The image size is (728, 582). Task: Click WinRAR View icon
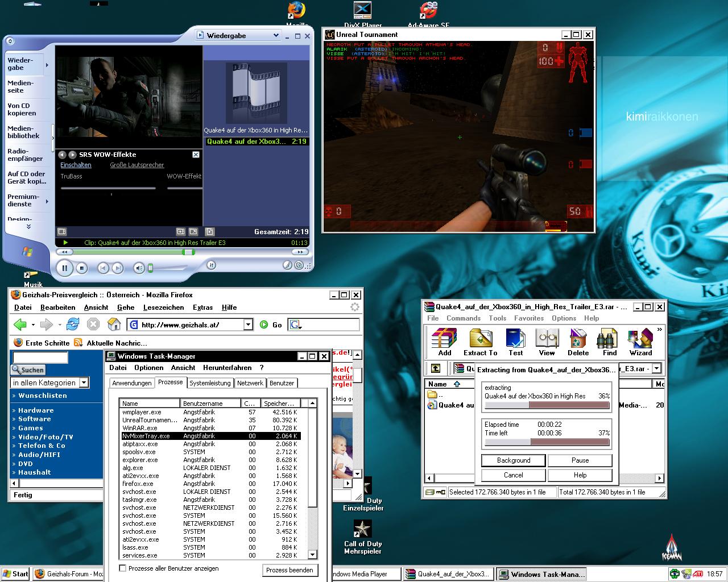tap(547, 343)
